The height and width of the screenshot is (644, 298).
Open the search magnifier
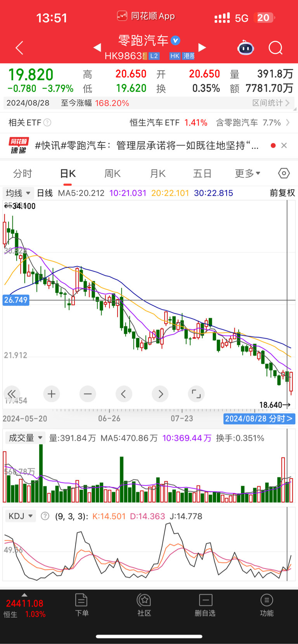click(x=275, y=48)
